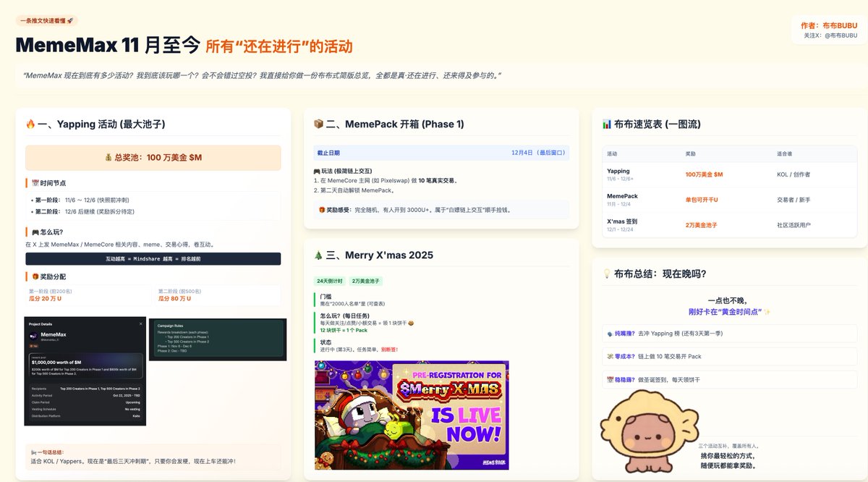The width and height of the screenshot is (868, 482).
Task: Close the Project Details panel with X
Action: [141, 324]
